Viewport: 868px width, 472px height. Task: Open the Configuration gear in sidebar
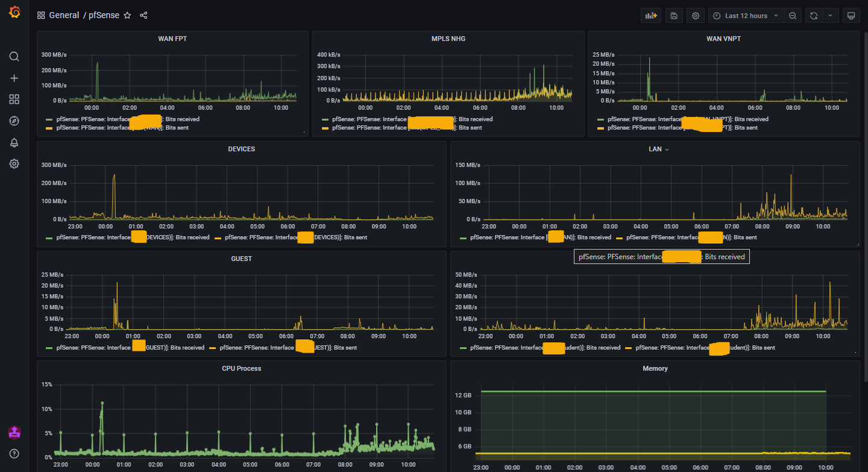coord(14,164)
